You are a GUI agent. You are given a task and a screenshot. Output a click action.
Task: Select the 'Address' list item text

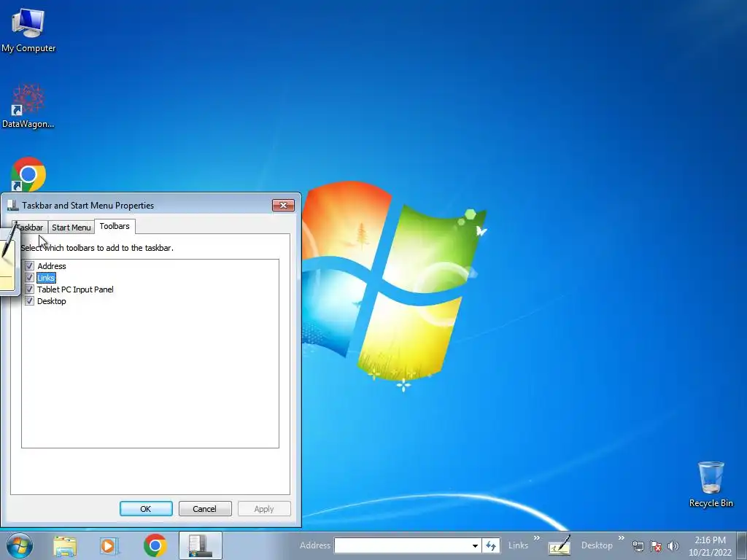52,266
